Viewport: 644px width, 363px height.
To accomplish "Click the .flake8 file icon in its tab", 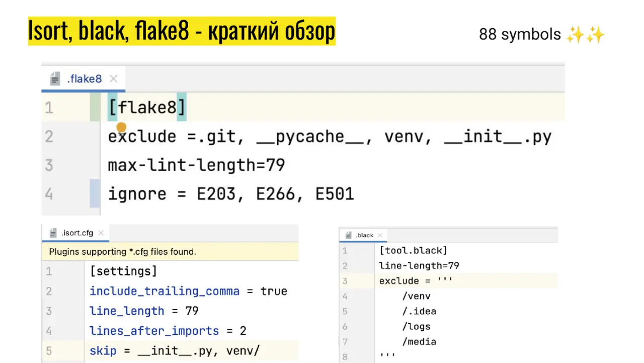I will tap(55, 79).
